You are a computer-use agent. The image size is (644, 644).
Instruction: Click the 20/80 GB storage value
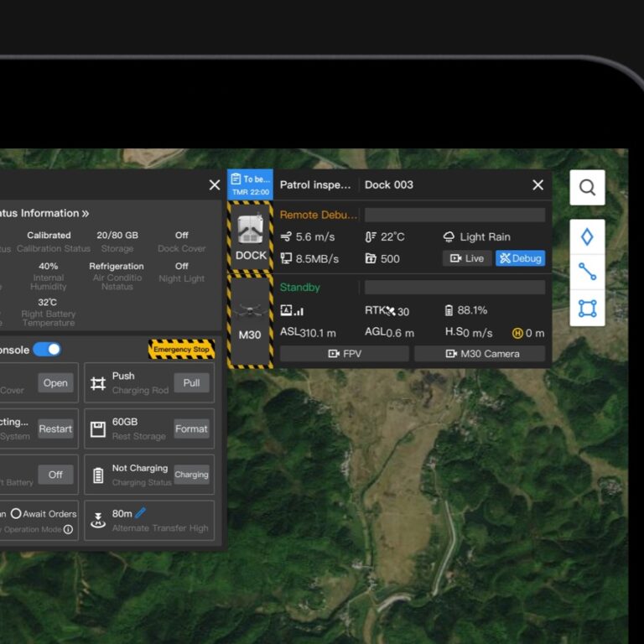pos(117,236)
